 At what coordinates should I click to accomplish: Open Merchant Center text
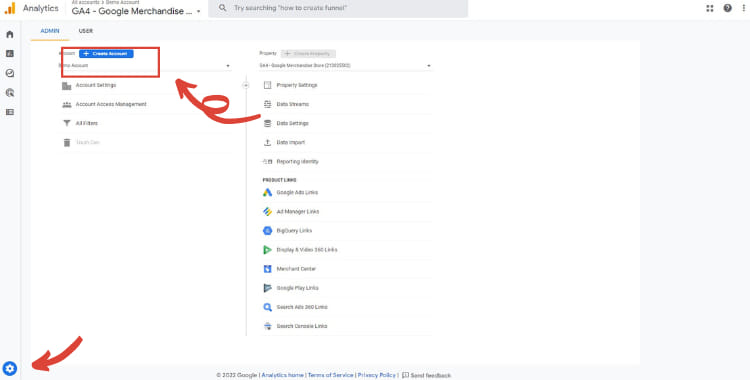click(x=296, y=269)
